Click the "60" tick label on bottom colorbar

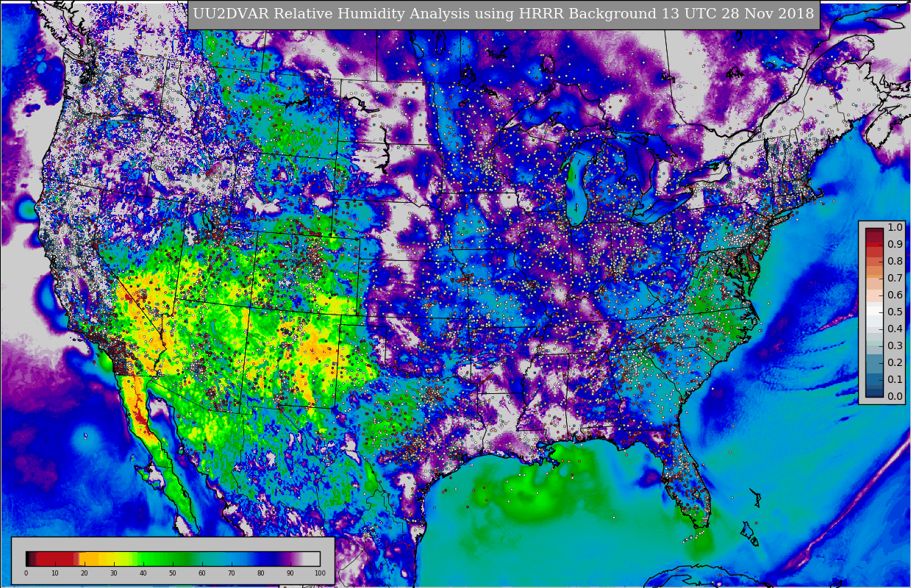(x=202, y=573)
